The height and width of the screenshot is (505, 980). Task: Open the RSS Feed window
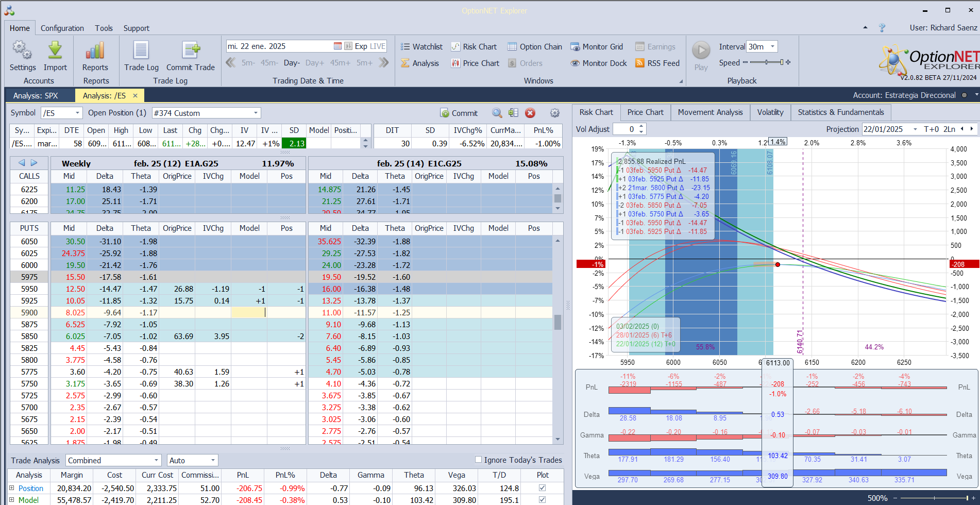(657, 63)
